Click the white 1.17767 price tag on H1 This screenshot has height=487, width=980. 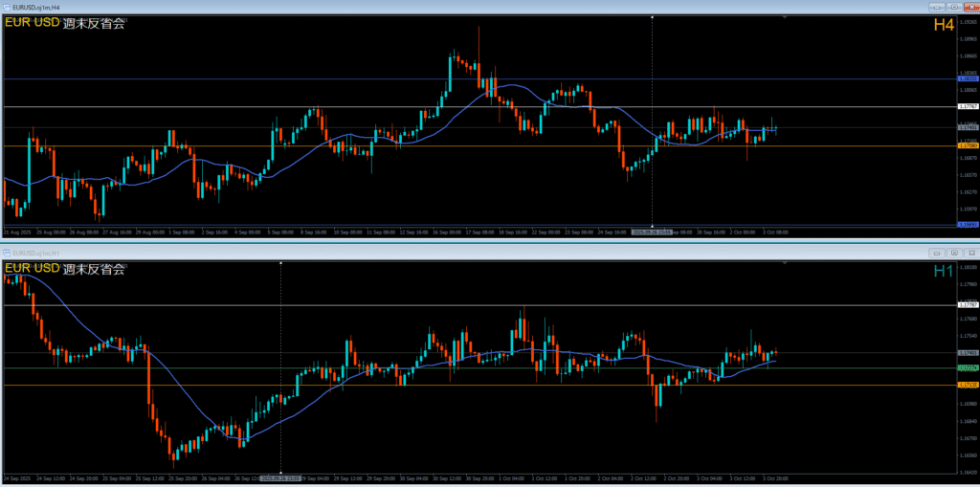tap(967, 305)
